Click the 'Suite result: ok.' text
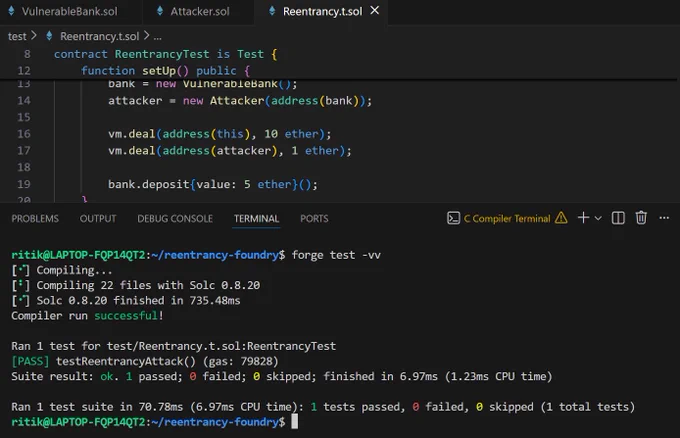The image size is (680, 438). point(65,376)
